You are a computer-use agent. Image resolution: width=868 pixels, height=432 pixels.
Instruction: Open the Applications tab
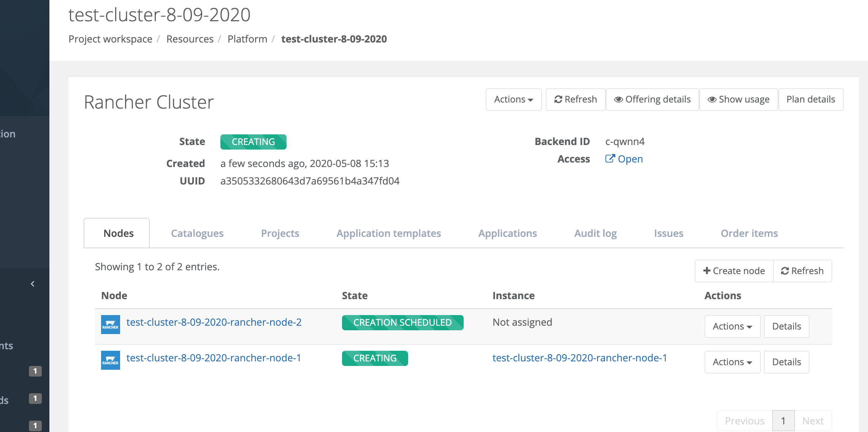click(507, 233)
